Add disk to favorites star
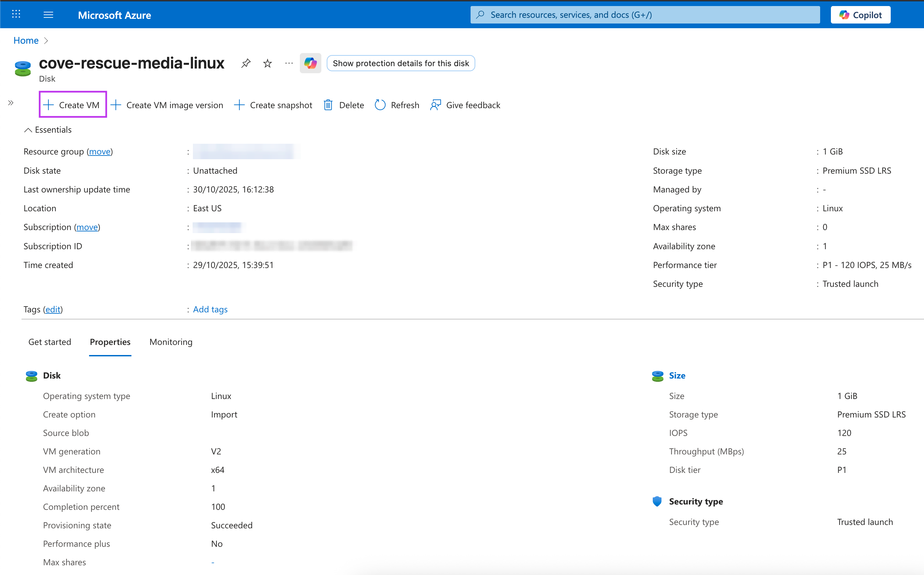The image size is (924, 575). point(268,63)
